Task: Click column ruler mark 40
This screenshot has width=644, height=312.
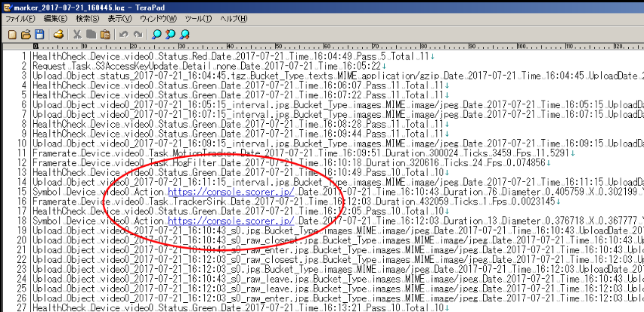Action: 230,46
